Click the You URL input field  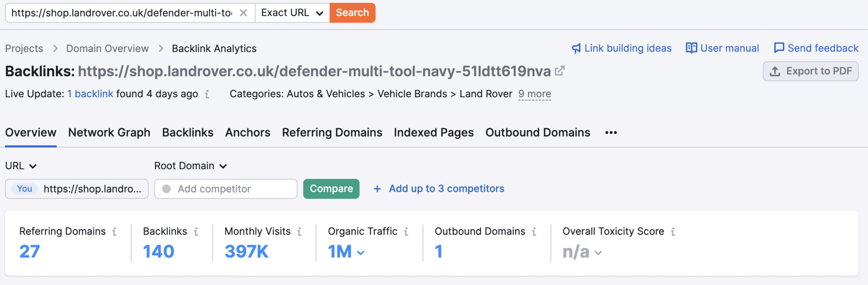coord(77,189)
